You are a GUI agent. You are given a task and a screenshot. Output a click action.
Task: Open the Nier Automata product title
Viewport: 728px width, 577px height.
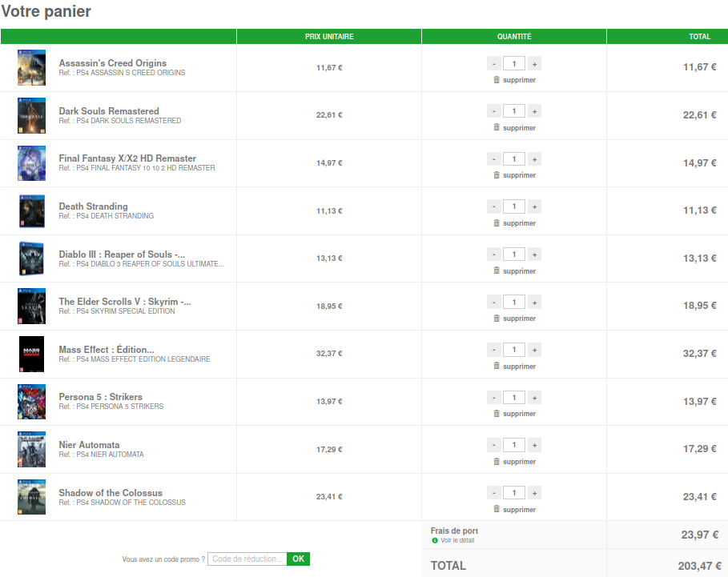click(x=89, y=445)
